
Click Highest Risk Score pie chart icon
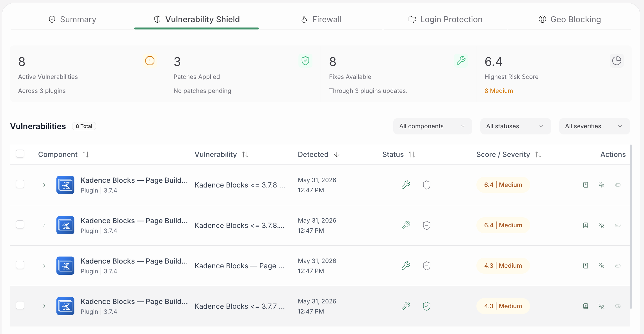[x=616, y=61]
